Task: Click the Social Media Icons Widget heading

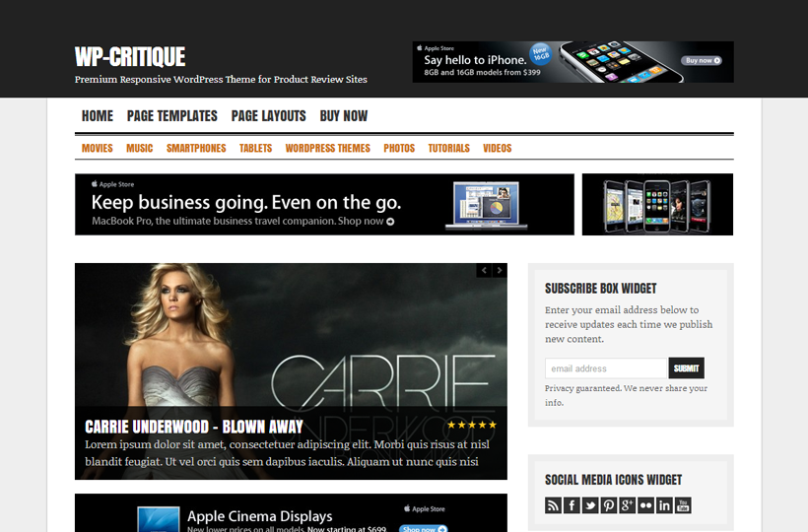Action: [613, 480]
